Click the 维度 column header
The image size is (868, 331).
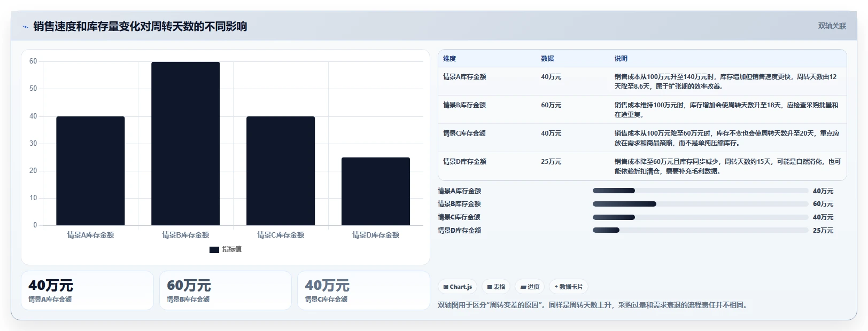[x=449, y=59]
